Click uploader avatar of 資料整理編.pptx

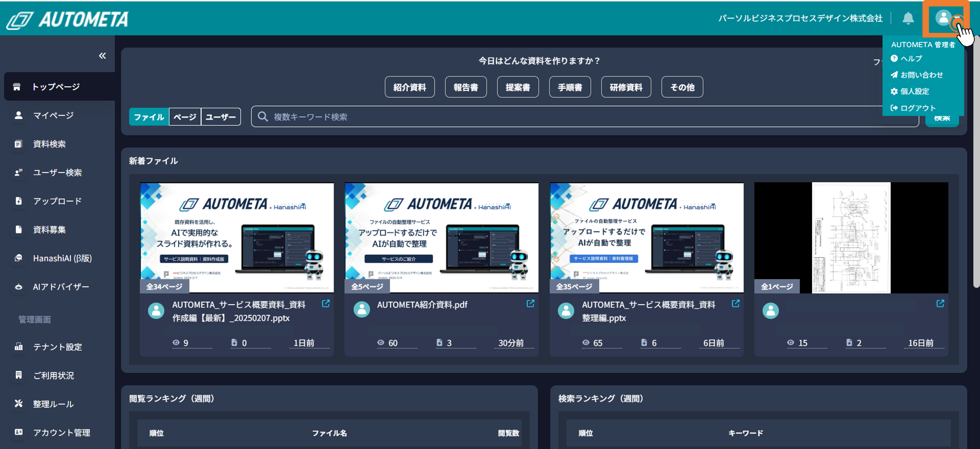pos(566,311)
